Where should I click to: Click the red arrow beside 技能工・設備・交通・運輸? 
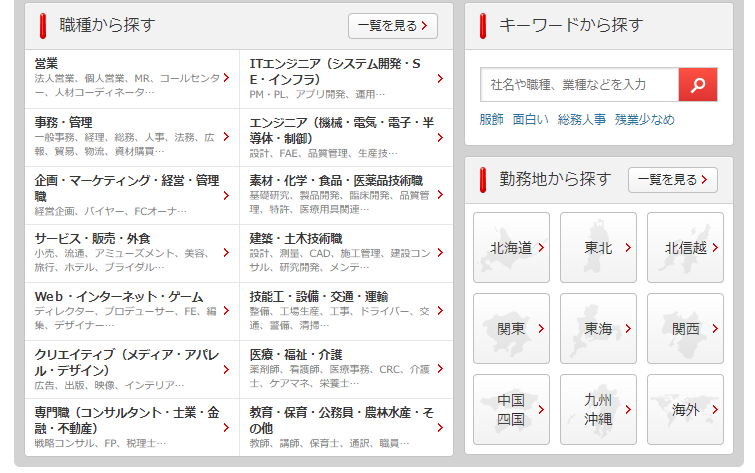[x=440, y=311]
